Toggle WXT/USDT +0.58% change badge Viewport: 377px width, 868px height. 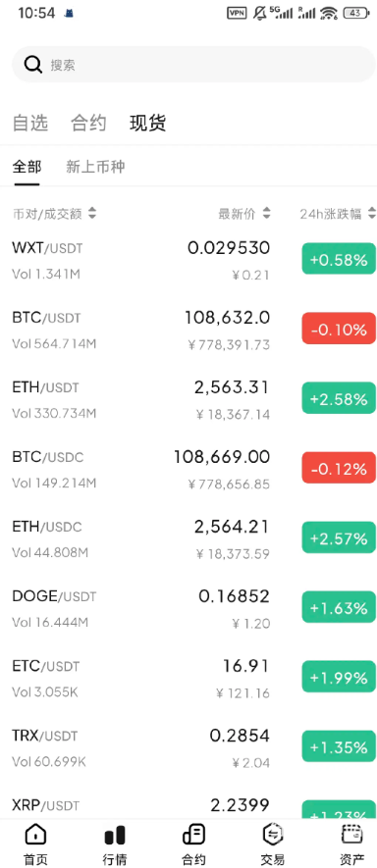click(x=339, y=260)
